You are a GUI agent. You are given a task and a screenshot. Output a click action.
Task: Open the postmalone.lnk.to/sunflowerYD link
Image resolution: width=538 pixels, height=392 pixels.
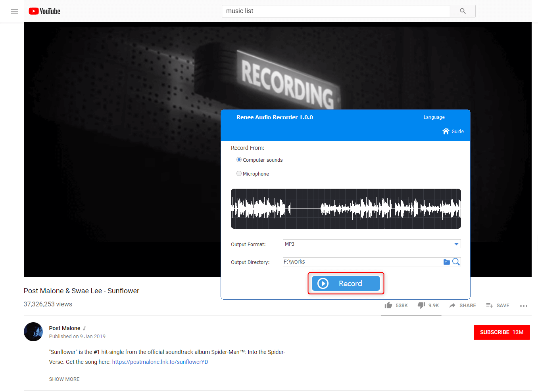tap(160, 362)
